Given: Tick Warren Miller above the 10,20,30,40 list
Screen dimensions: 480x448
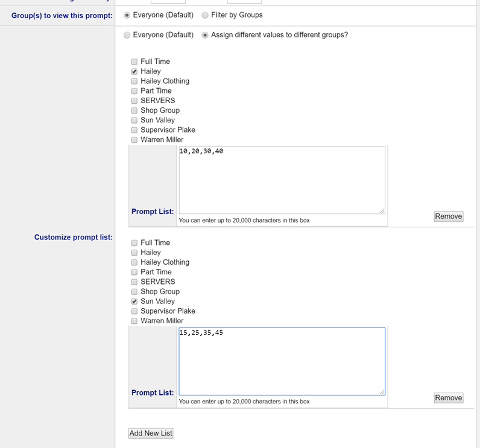Looking at the screenshot, I should click(x=134, y=140).
